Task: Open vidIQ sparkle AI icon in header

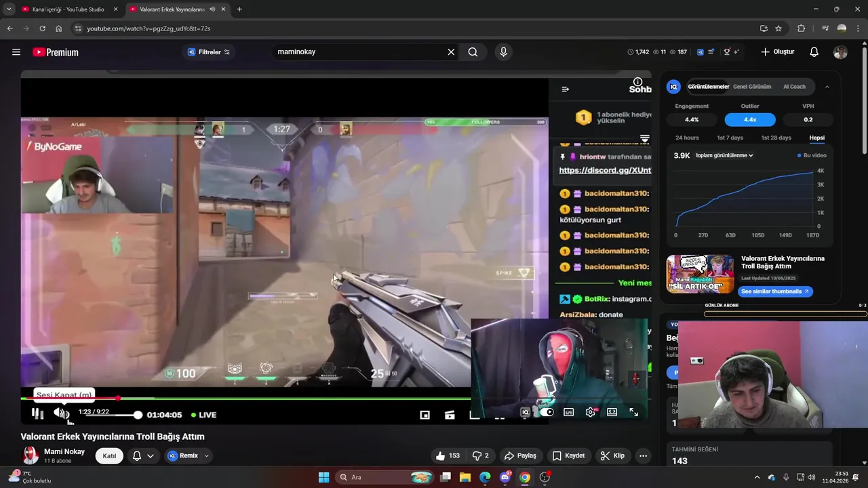Action: point(736,52)
